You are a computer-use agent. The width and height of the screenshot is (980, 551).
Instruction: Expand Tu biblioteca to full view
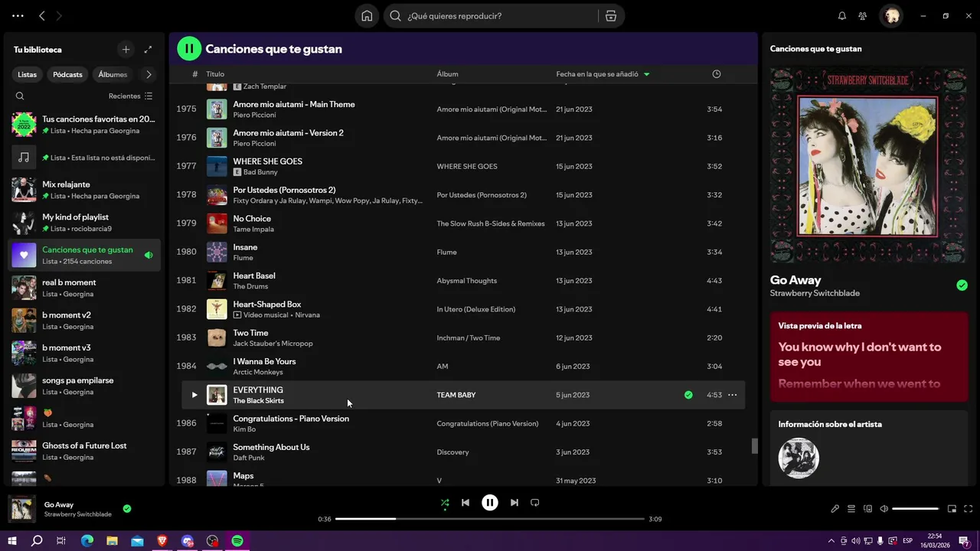(x=149, y=50)
